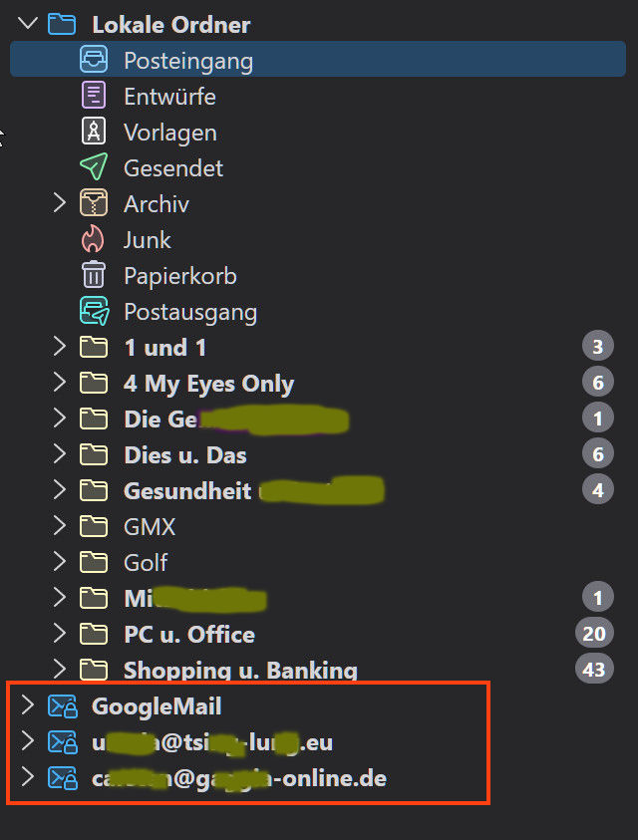Click the unread badge 43
Screen dimensions: 638x840
594,669
